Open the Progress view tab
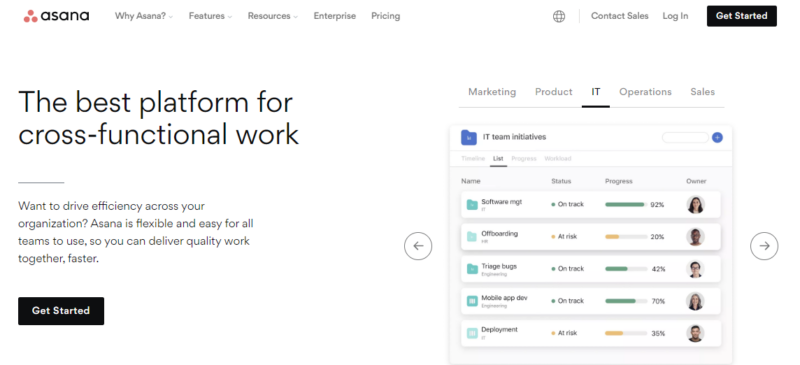This screenshot has height=365, width=800. point(524,159)
